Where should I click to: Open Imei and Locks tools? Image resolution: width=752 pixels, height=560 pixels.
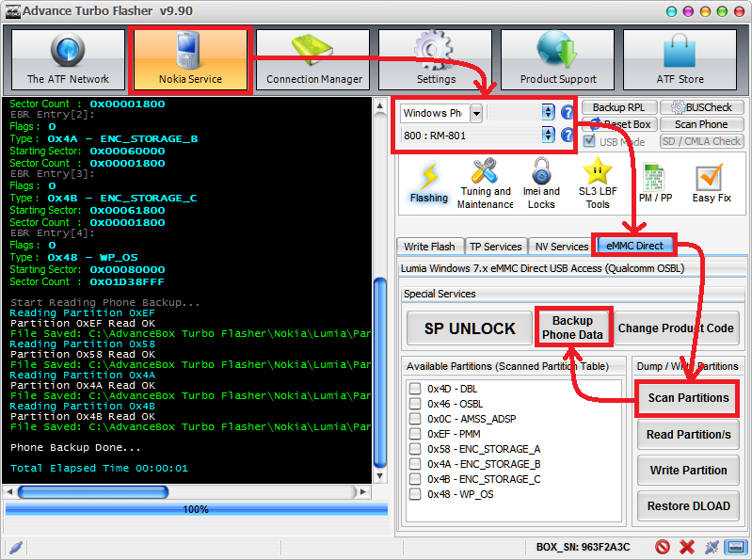pos(541,184)
